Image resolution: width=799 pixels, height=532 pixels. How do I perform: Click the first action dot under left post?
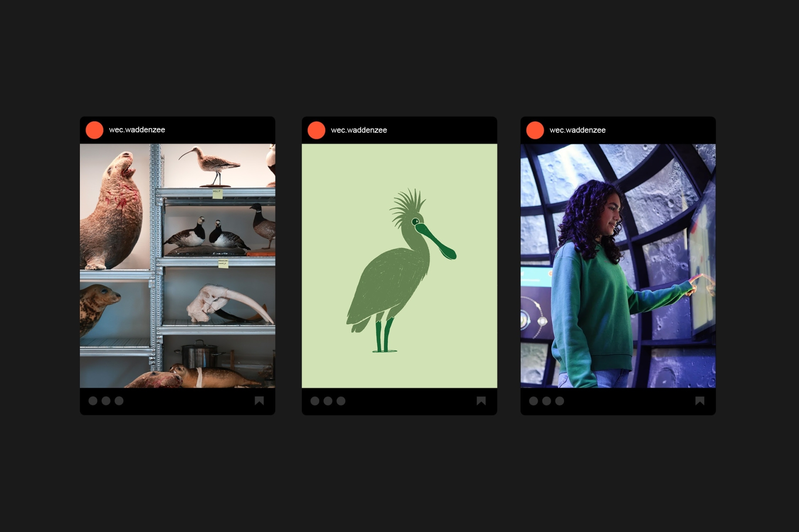[x=93, y=401]
